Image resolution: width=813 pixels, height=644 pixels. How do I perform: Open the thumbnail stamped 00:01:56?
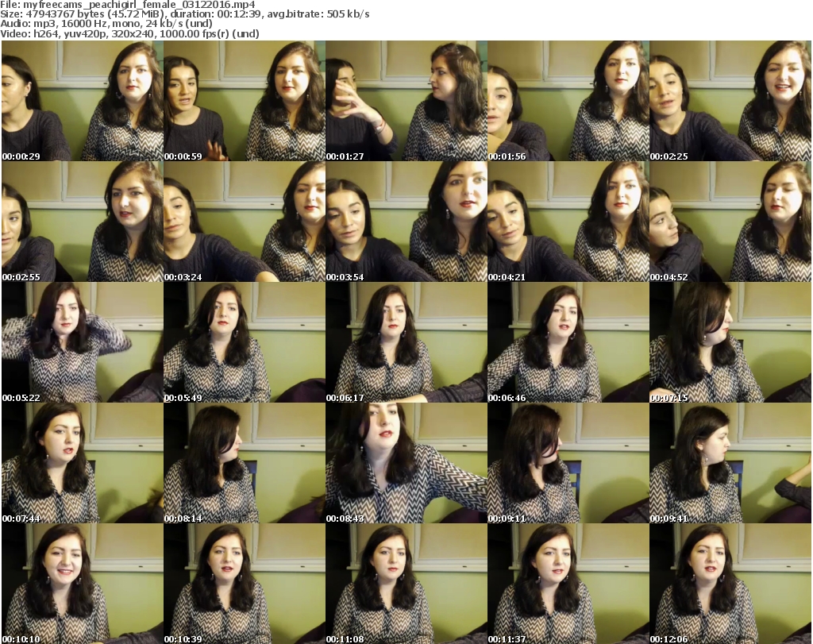[568, 101]
